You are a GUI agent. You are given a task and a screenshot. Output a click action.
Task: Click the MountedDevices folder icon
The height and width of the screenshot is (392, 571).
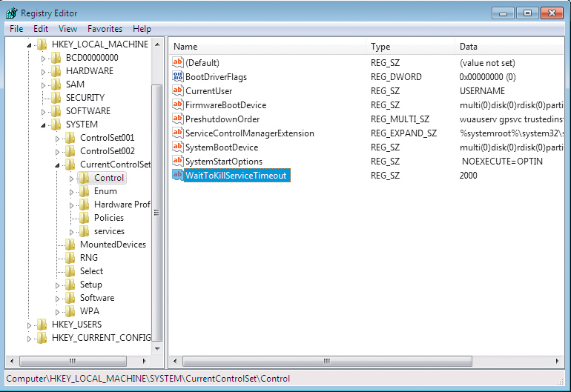70,245
